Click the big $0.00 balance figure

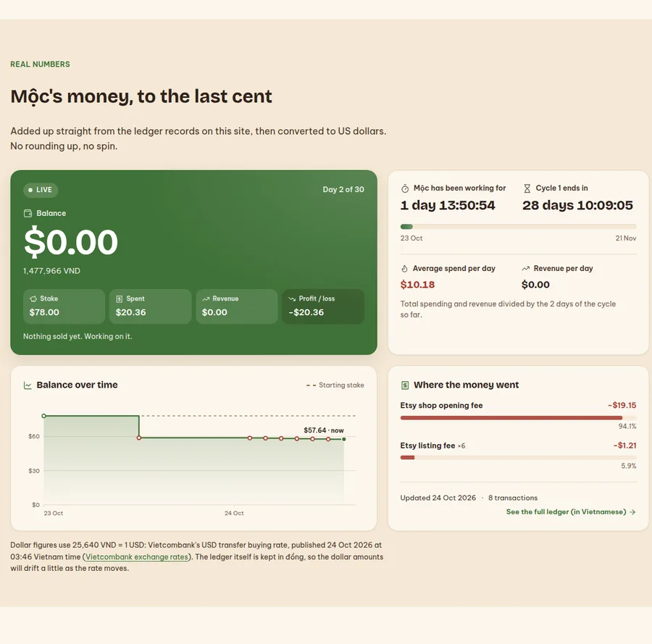click(71, 242)
